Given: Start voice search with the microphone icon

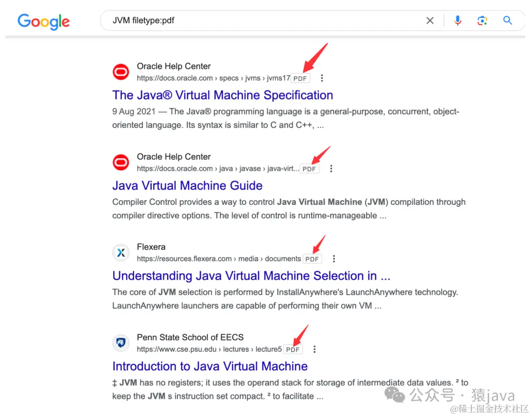Looking at the screenshot, I should click(457, 21).
